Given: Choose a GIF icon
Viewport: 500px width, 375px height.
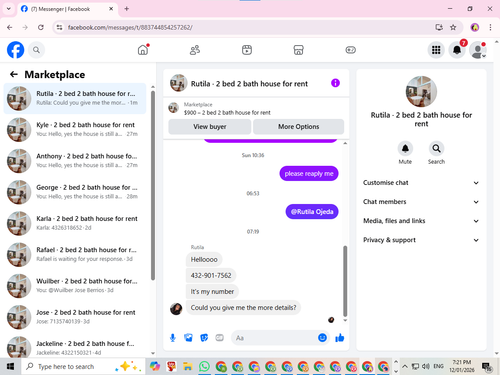Looking at the screenshot, I should point(219,338).
